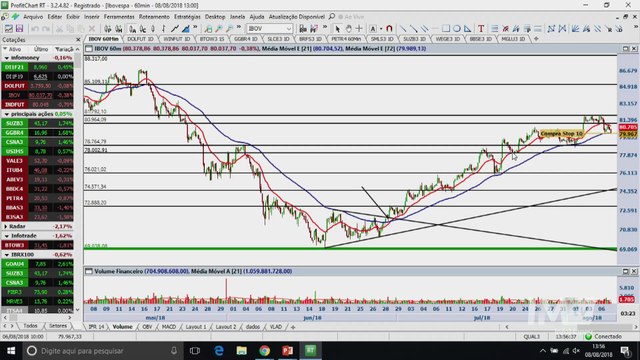Click the save (floppy disk) toolbar icon
The height and width of the screenshot is (360, 640).
[19, 29]
